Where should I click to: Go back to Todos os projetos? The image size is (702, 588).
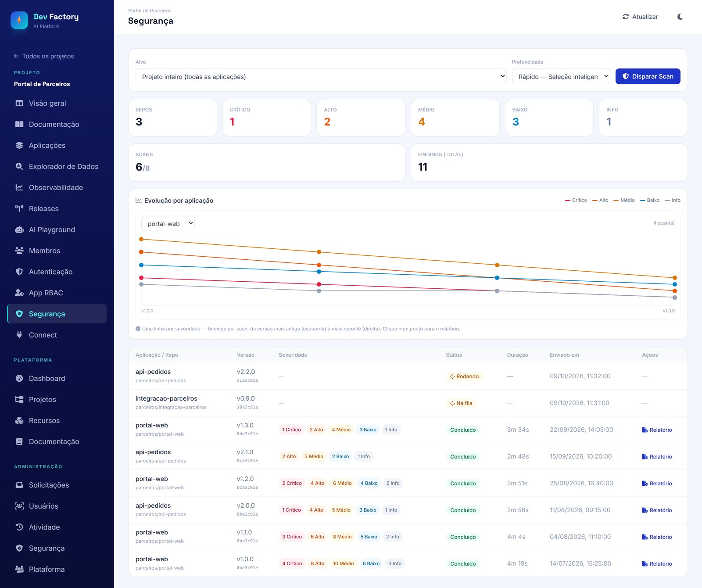coord(44,56)
